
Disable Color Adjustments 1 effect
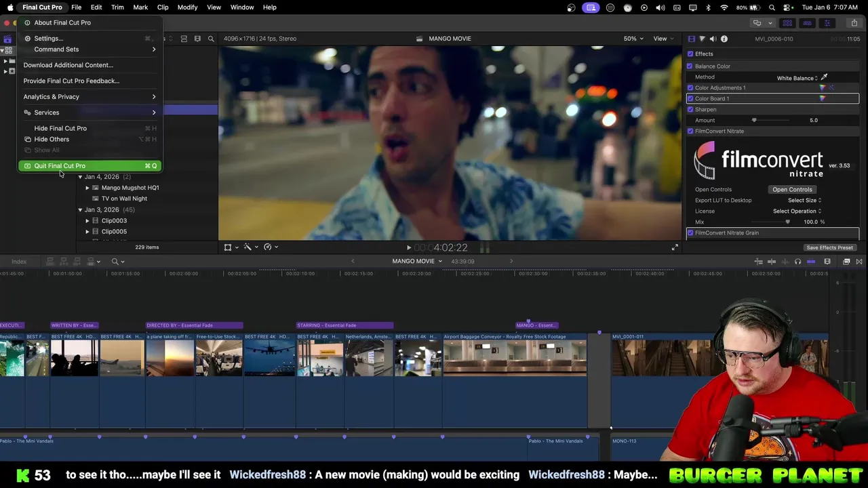pyautogui.click(x=690, y=88)
